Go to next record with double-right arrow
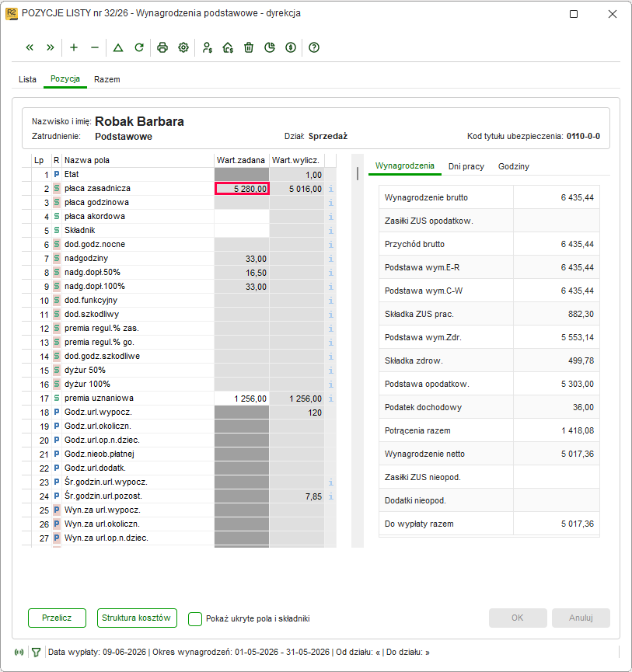Screen dimensions: 632x672 [51, 47]
